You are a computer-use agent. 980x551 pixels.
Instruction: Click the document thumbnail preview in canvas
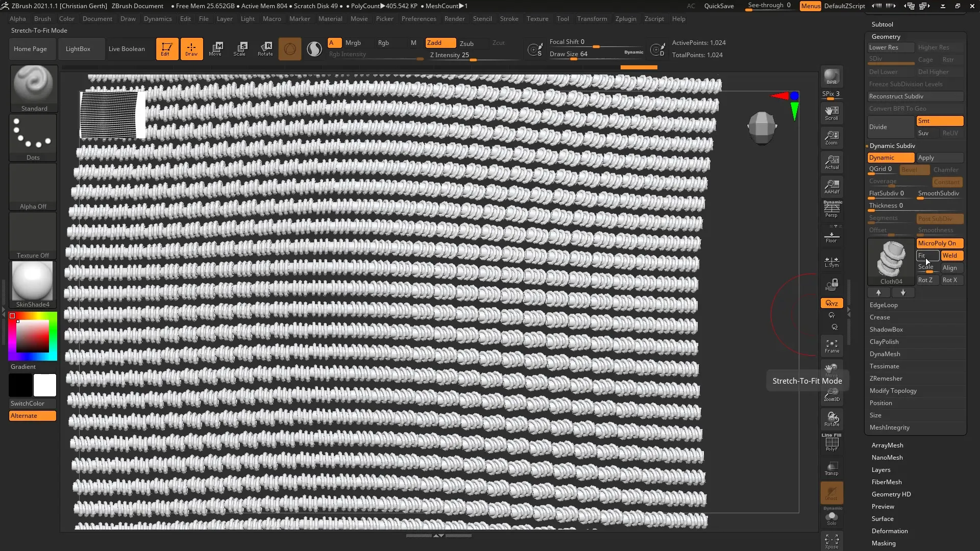[113, 115]
